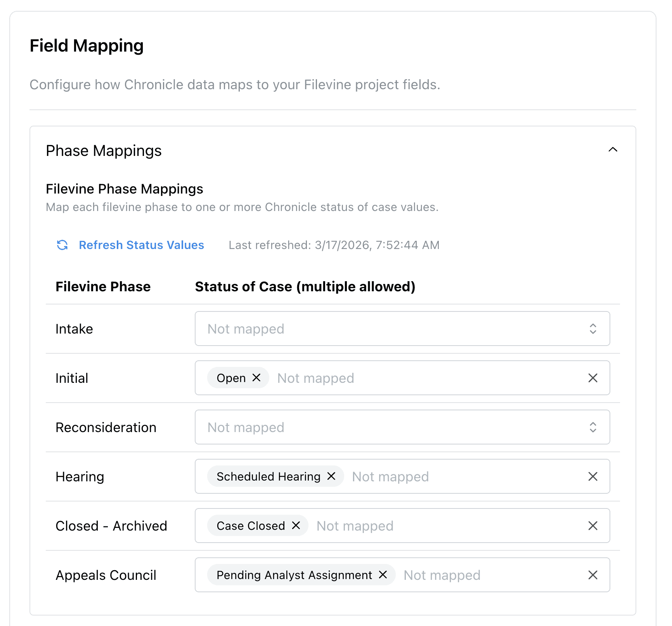
Task: Click the refresh icon next to Refresh Status Values
Action: (x=62, y=245)
